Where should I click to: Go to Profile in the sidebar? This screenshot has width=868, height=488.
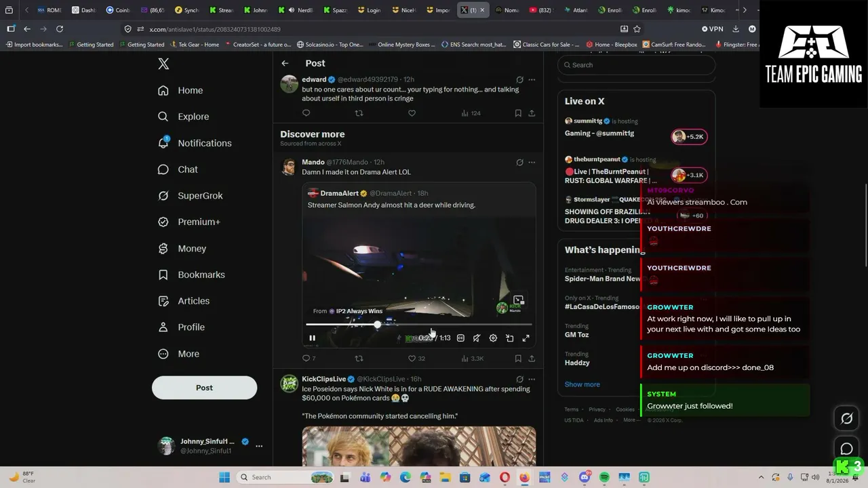click(x=181, y=327)
